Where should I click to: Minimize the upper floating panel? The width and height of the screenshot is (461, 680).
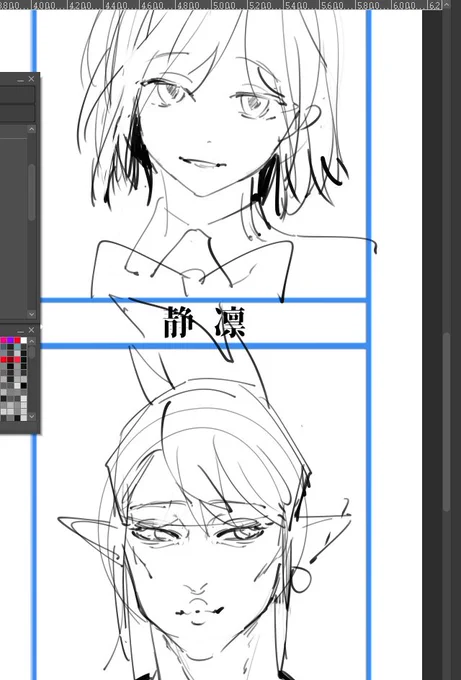click(21, 81)
